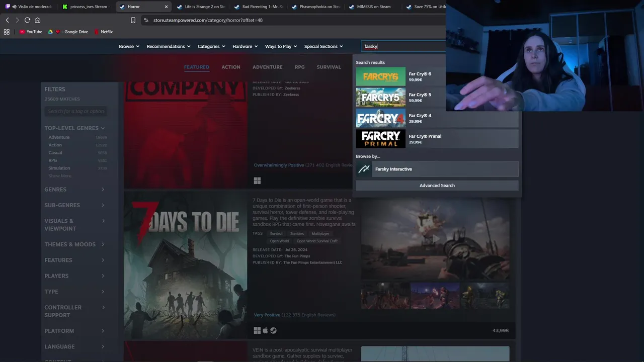Switch to the Save 75% on Little tab
This screenshot has width=644, height=362.
click(x=425, y=7)
